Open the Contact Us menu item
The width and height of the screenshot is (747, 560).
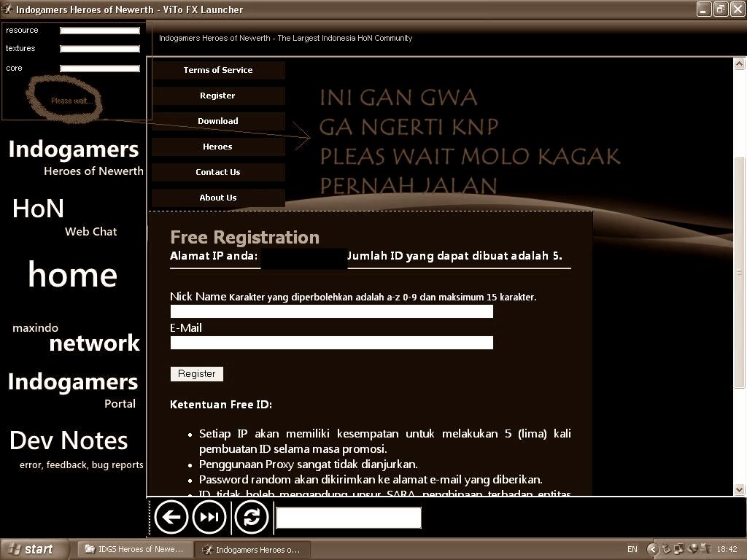coord(218,172)
